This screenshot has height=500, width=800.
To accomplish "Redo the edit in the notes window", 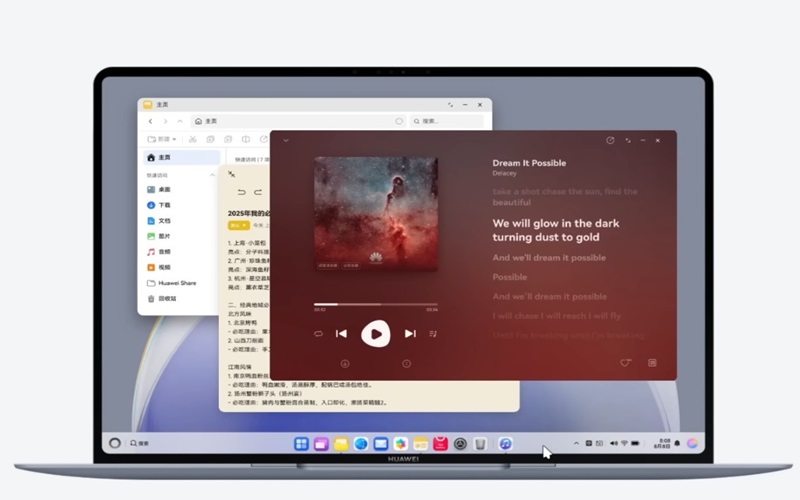I will [x=258, y=192].
